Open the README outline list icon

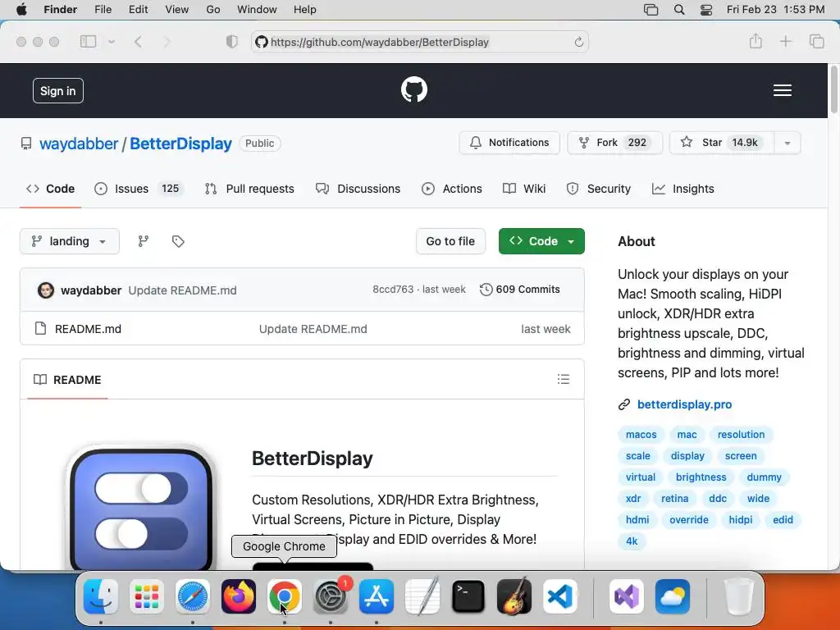coord(563,379)
